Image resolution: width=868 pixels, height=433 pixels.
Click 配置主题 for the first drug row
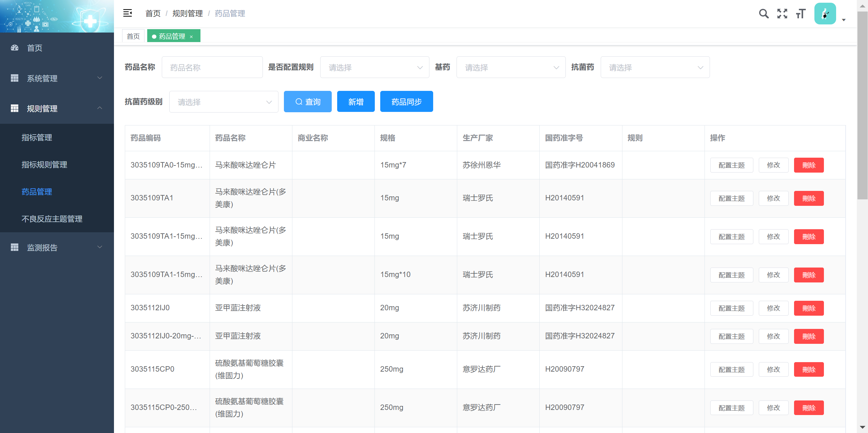(731, 165)
